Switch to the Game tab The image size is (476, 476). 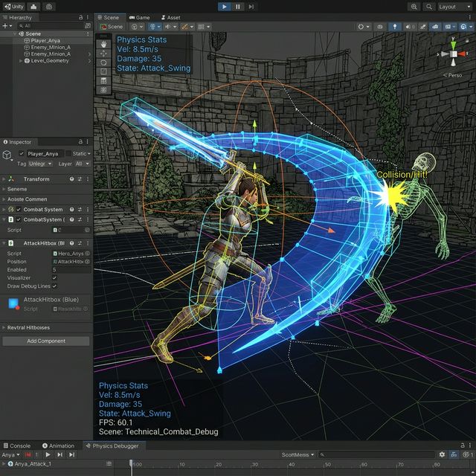pos(138,17)
